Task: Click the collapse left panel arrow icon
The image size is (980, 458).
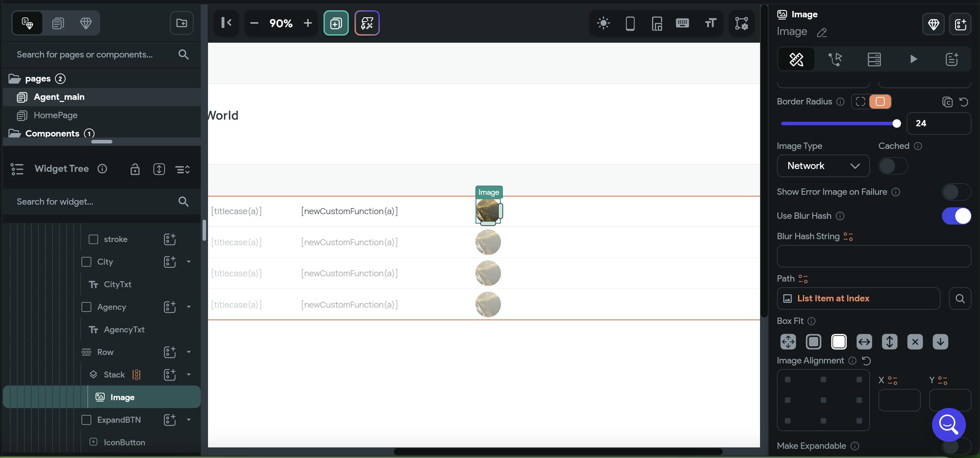Action: click(x=226, y=23)
